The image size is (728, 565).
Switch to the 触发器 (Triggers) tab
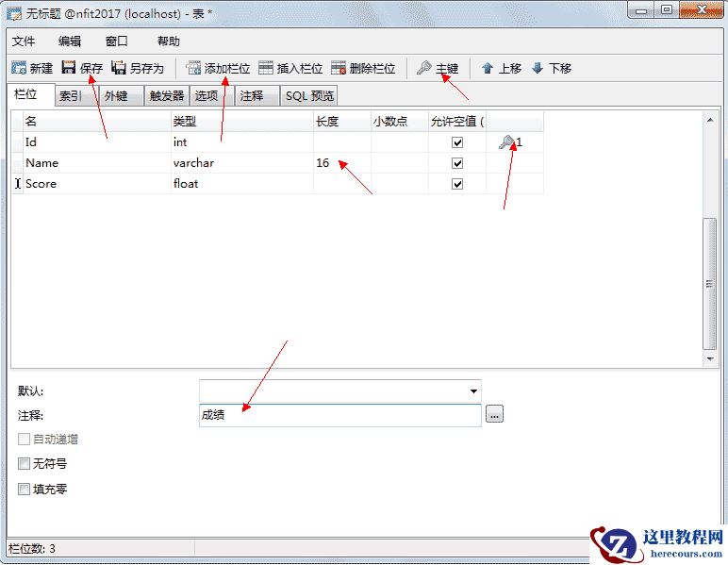(167, 96)
